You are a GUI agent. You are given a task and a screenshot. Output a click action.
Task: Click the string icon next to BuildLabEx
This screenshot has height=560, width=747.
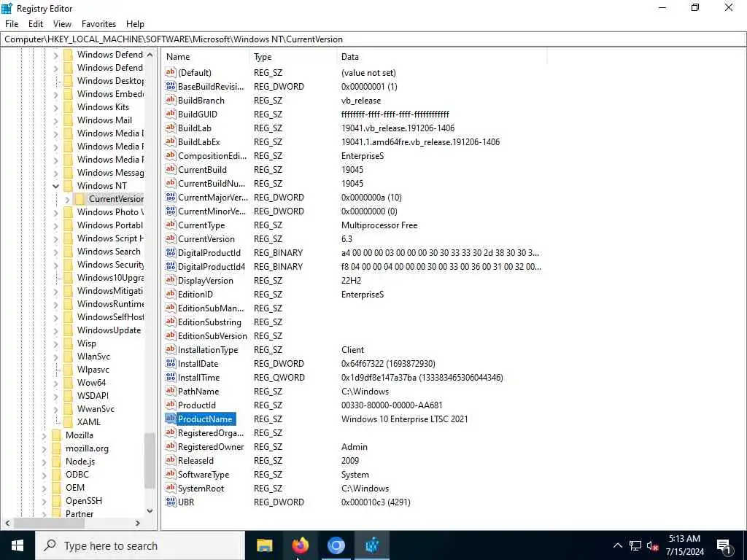(171, 141)
